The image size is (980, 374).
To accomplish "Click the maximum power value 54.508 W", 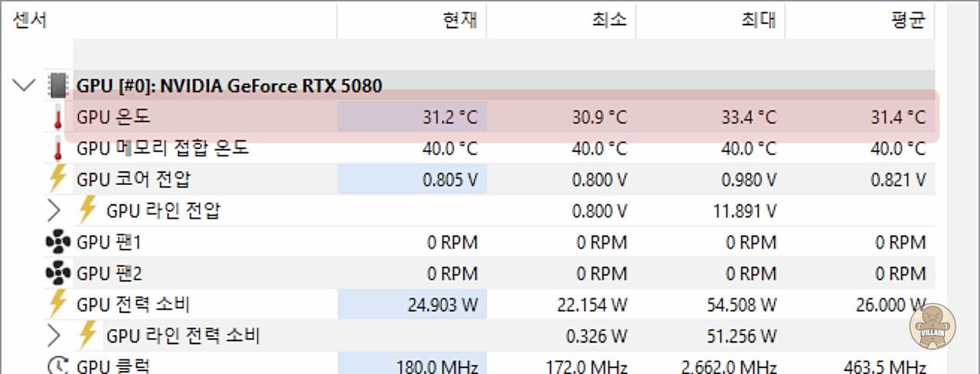I will pyautogui.click(x=741, y=305).
